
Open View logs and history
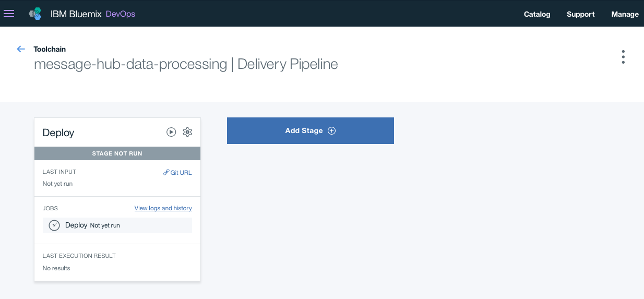pyautogui.click(x=163, y=208)
